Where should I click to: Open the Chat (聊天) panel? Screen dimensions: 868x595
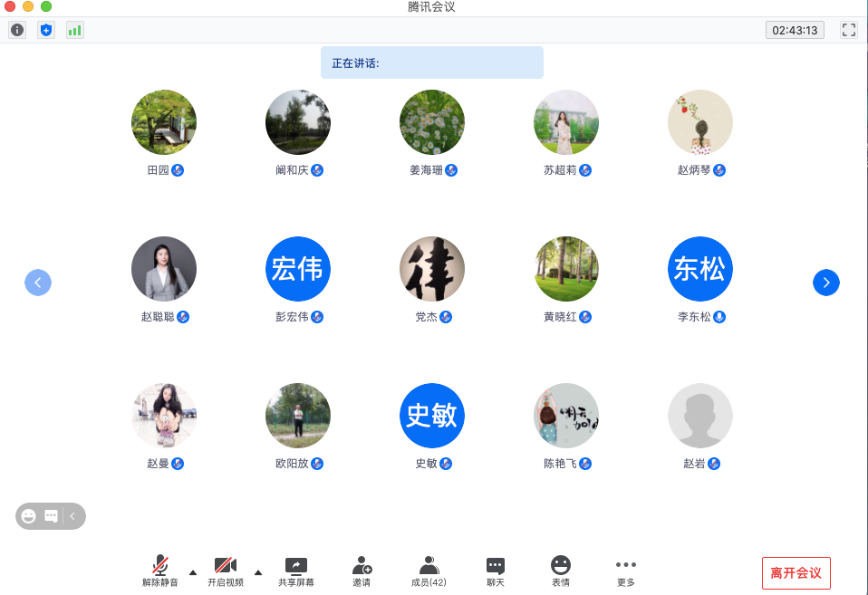click(496, 571)
